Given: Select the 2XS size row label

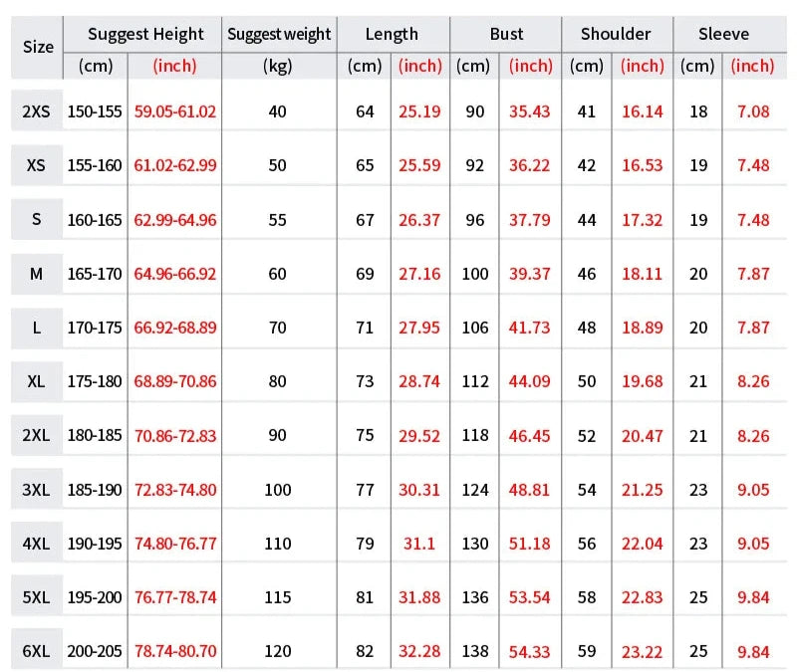Looking at the screenshot, I should click(36, 112).
